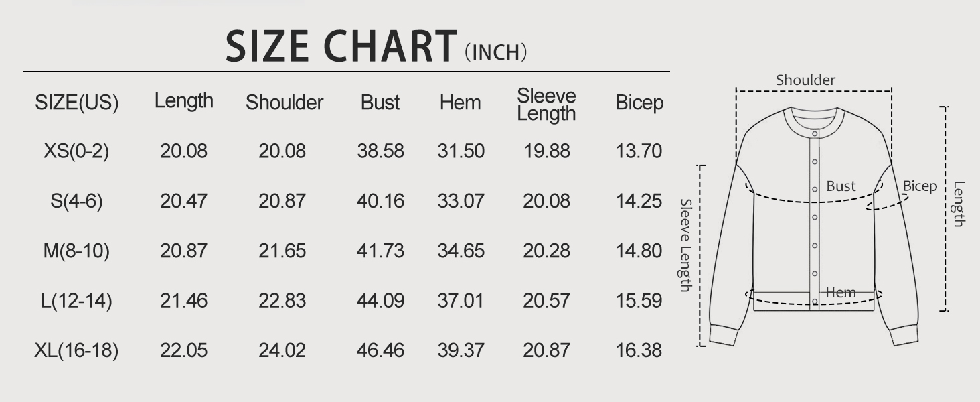The image size is (980, 402).
Task: Click the L shoulder value 22.83
Action: pyautogui.click(x=282, y=301)
